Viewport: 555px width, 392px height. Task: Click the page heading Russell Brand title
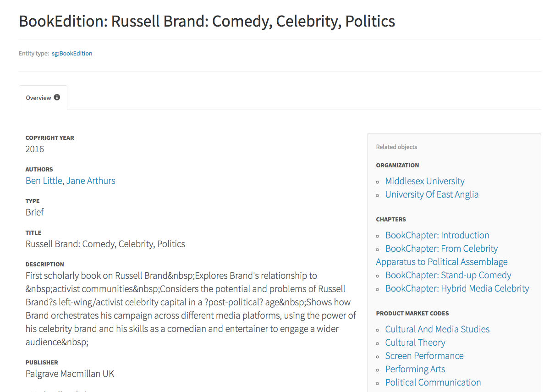(x=207, y=21)
